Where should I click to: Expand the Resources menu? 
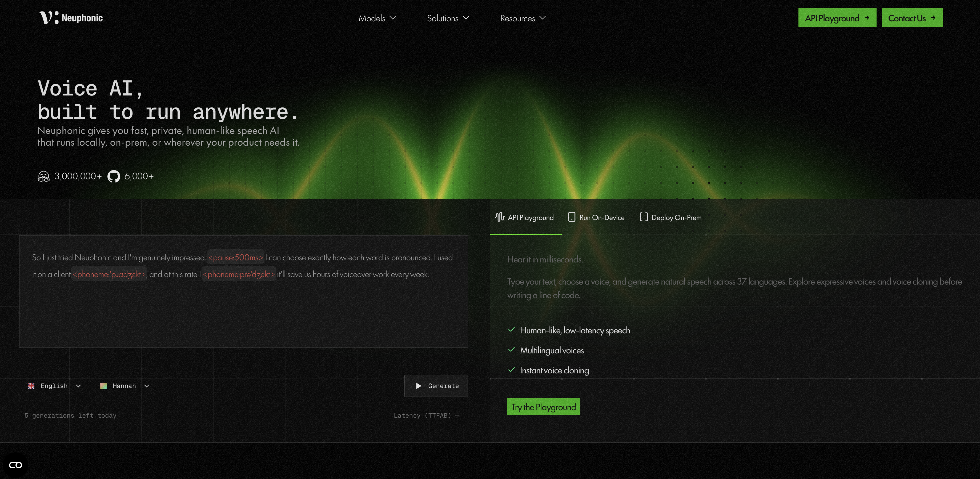coord(523,18)
